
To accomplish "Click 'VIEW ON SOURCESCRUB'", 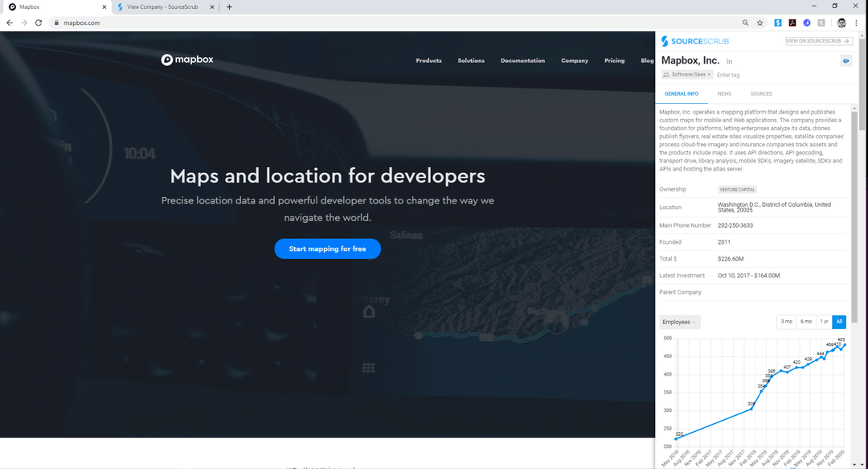I will (x=819, y=41).
